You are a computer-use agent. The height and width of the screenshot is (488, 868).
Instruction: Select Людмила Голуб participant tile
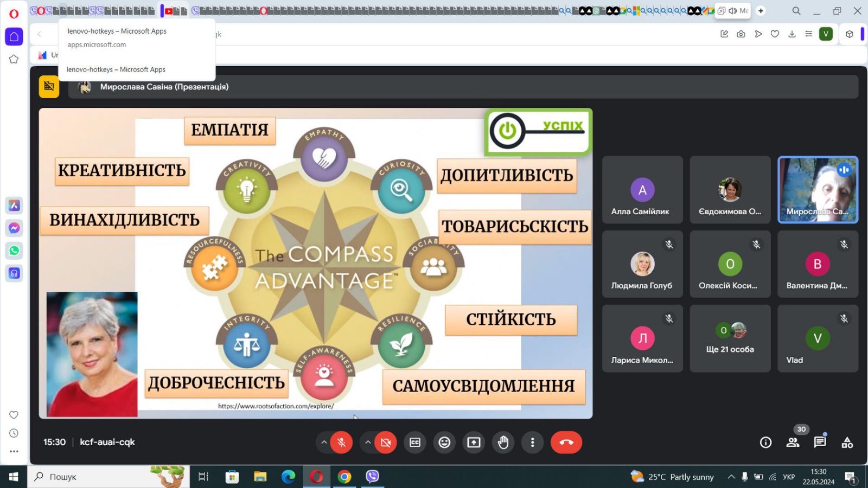pos(642,264)
